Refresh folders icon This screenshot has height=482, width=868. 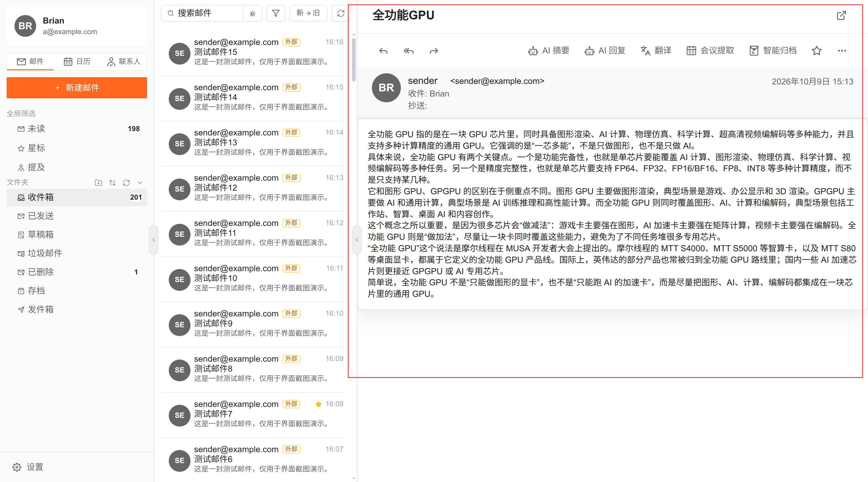[x=126, y=182]
